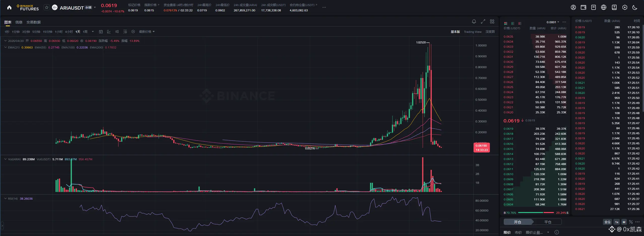Adjust leverage with the 1x button

(617, 222)
